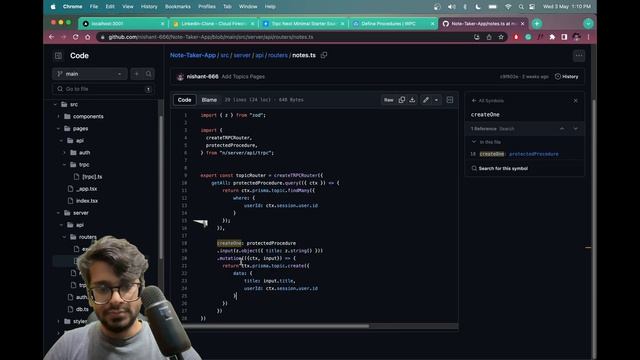Open the db.ts file in tree
Screen dimensions: 640x360
pyautogui.click(x=82, y=309)
